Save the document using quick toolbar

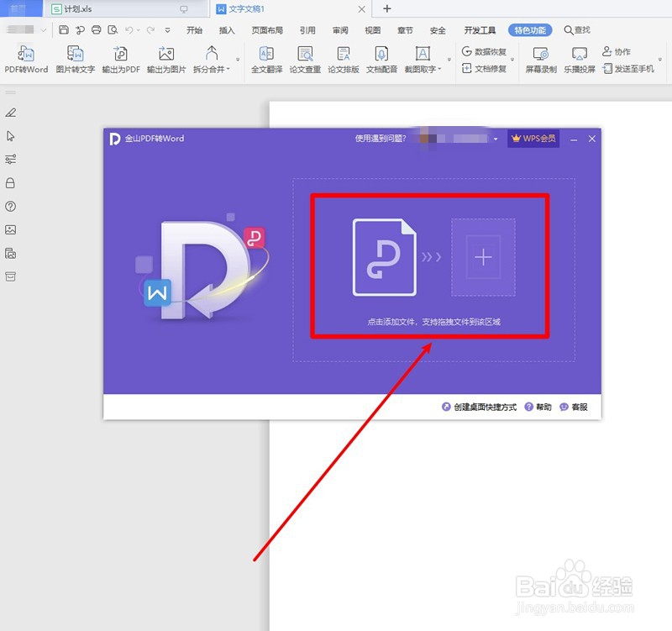point(64,29)
